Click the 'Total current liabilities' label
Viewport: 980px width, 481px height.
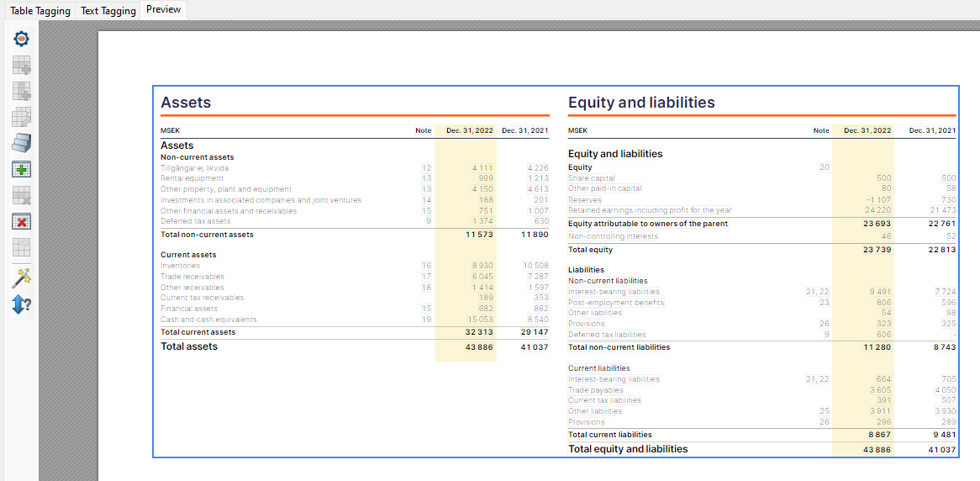(610, 435)
